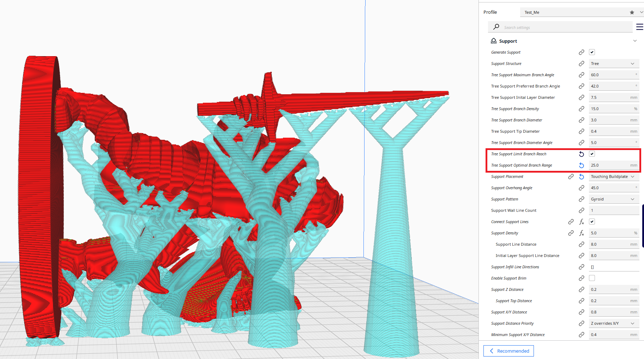
Task: Click link icon for Tree Support Maximum Branch Angle
Action: pos(581,75)
